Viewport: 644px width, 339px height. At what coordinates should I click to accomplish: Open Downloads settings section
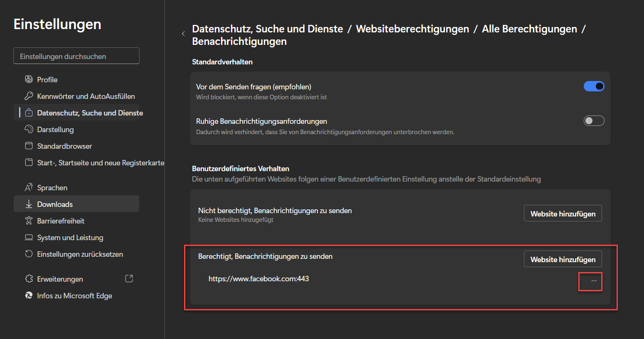pyautogui.click(x=55, y=204)
